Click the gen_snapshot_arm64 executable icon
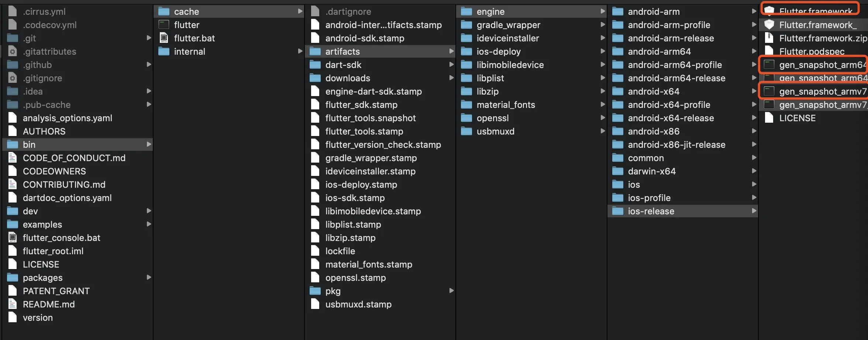 click(769, 65)
